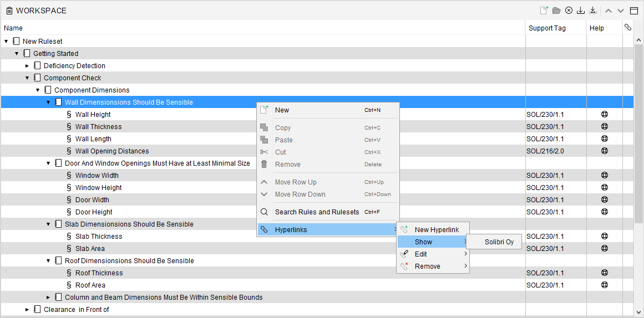Click the save-as download icon with dots
This screenshot has width=644, height=318.
click(592, 11)
